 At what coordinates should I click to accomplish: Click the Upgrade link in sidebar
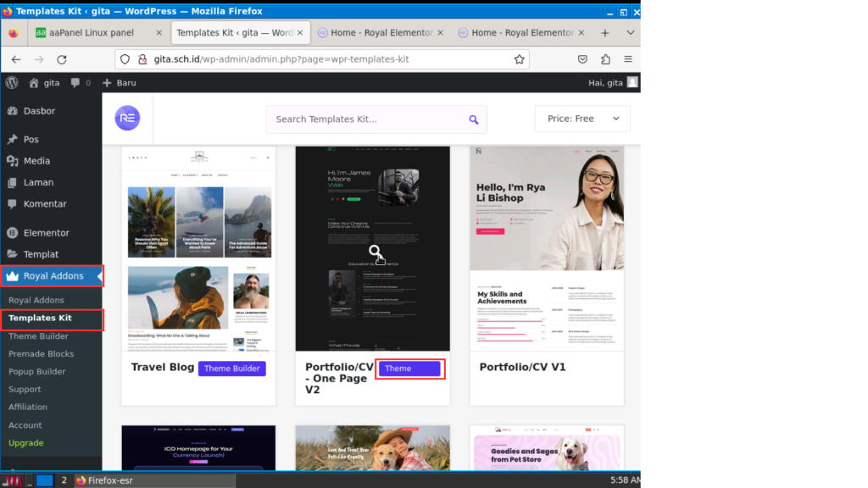click(x=25, y=443)
